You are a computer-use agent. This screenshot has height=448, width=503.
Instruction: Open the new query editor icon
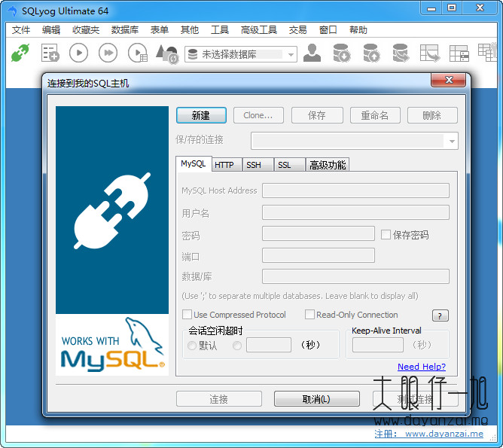(x=50, y=53)
